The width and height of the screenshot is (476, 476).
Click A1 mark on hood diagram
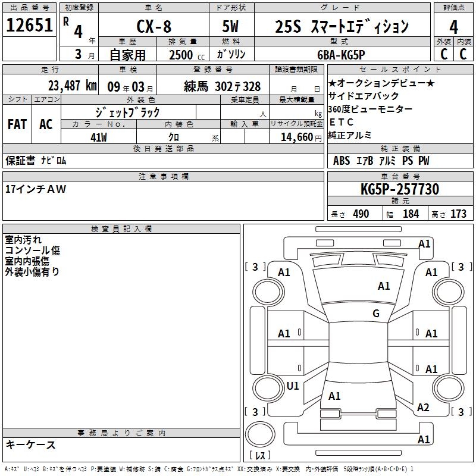(x=383, y=286)
